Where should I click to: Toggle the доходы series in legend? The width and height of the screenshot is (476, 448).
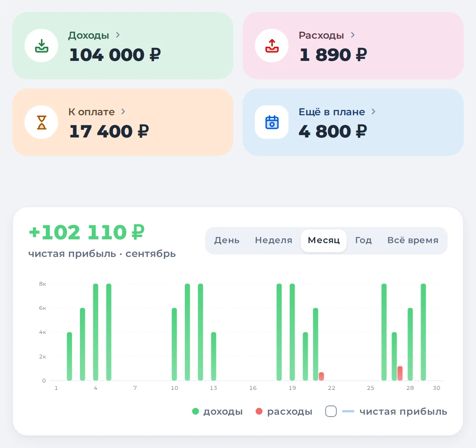(217, 411)
